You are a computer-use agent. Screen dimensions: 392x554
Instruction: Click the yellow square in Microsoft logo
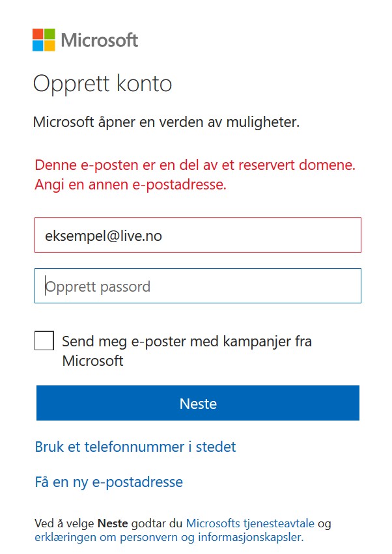click(50, 46)
